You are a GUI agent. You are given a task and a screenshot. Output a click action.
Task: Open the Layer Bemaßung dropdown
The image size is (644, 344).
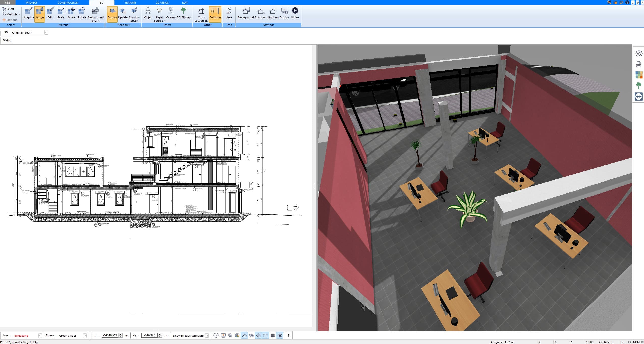tap(40, 336)
